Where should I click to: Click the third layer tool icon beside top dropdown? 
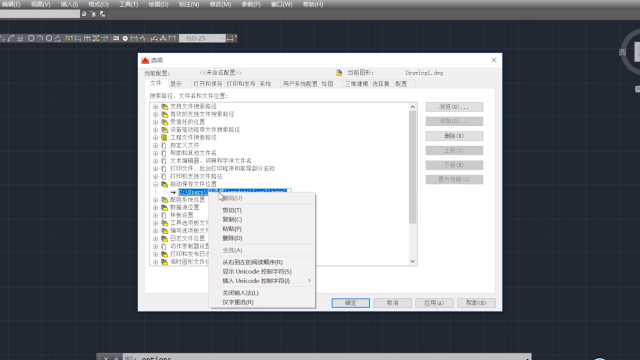click(102, 14)
